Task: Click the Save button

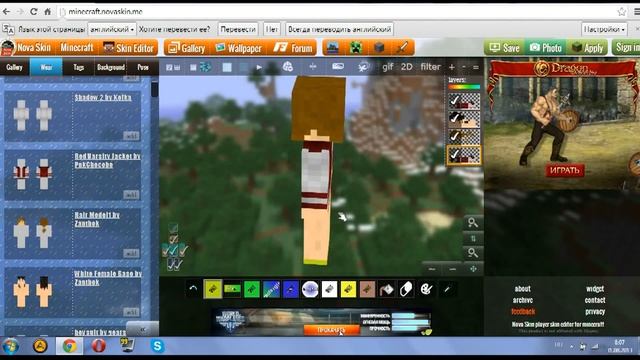Action: (505, 48)
